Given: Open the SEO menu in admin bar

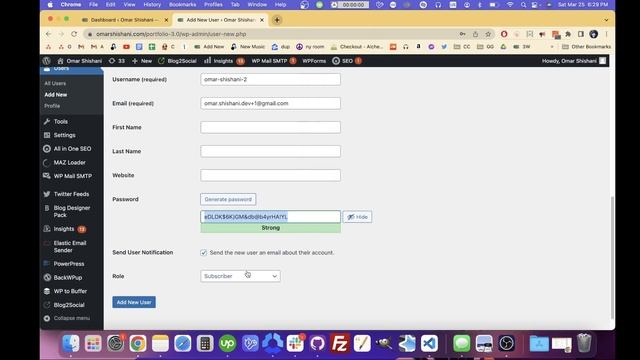Looking at the screenshot, I should (x=347, y=61).
